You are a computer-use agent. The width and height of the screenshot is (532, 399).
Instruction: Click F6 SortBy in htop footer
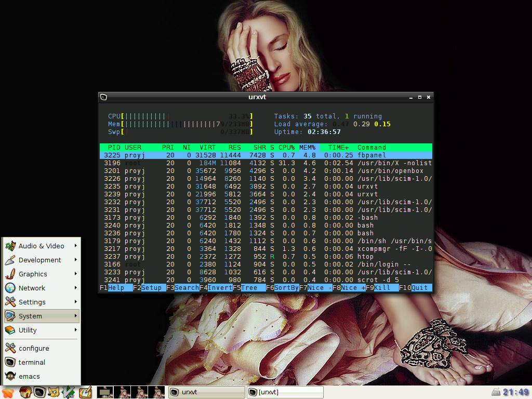282,288
